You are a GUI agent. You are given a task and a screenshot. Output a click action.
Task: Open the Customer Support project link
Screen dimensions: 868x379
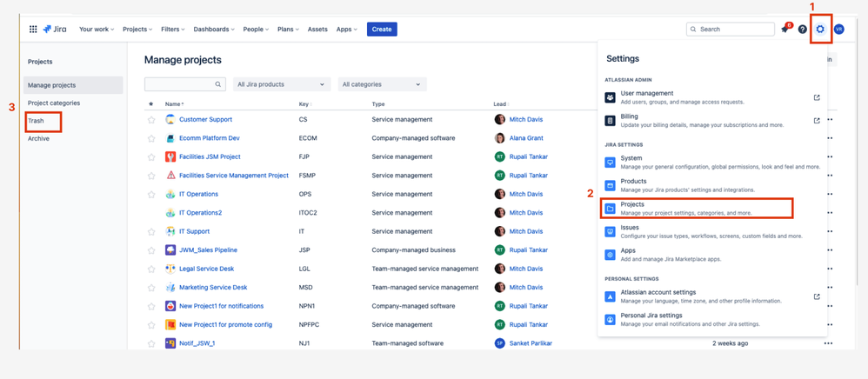(x=206, y=119)
